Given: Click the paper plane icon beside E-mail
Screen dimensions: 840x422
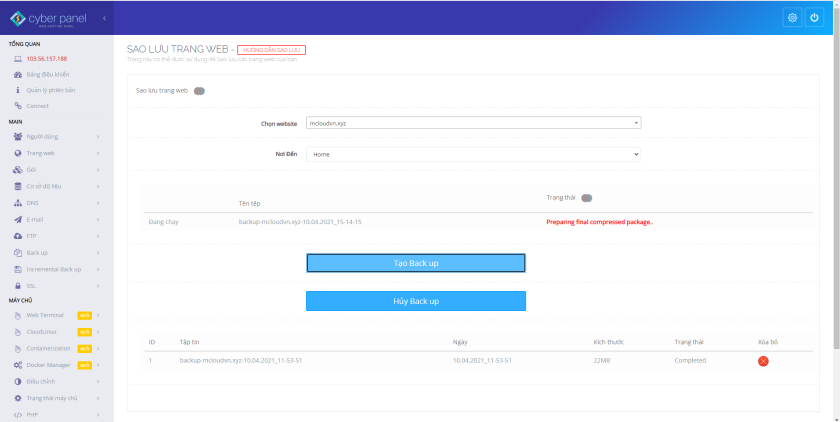Looking at the screenshot, I should click(x=18, y=220).
